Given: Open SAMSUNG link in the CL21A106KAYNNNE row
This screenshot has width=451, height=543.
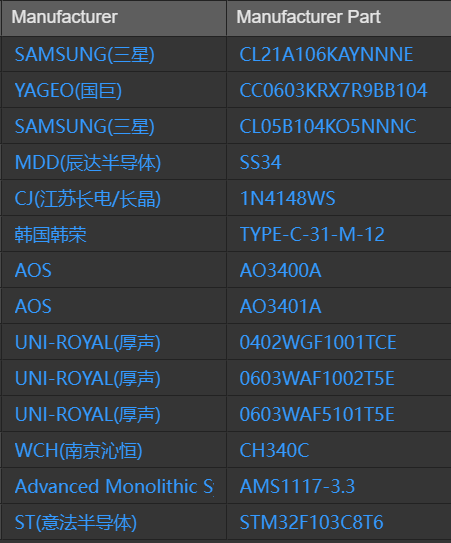Looking at the screenshot, I should (x=85, y=55).
